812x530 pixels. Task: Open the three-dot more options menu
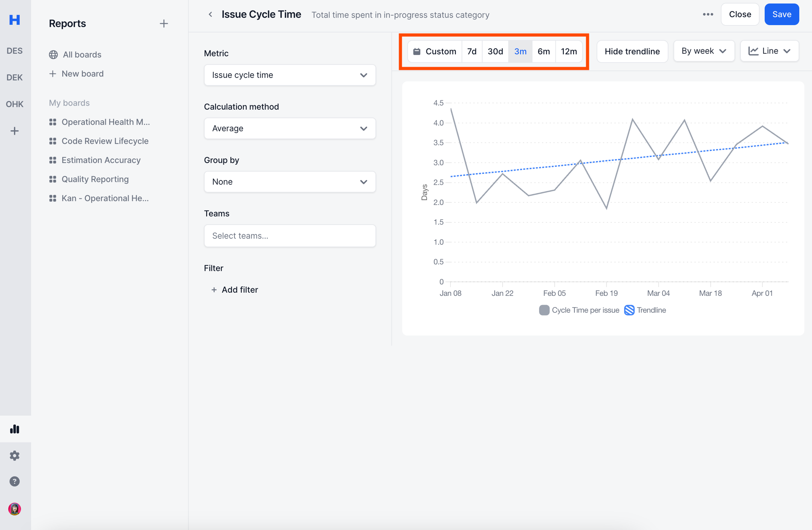708,14
